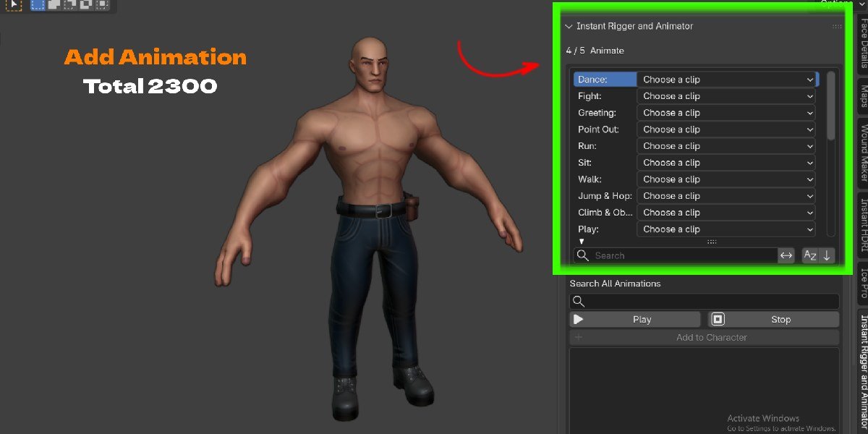
Task: Collapse the list filter options triangle
Action: pyautogui.click(x=581, y=242)
